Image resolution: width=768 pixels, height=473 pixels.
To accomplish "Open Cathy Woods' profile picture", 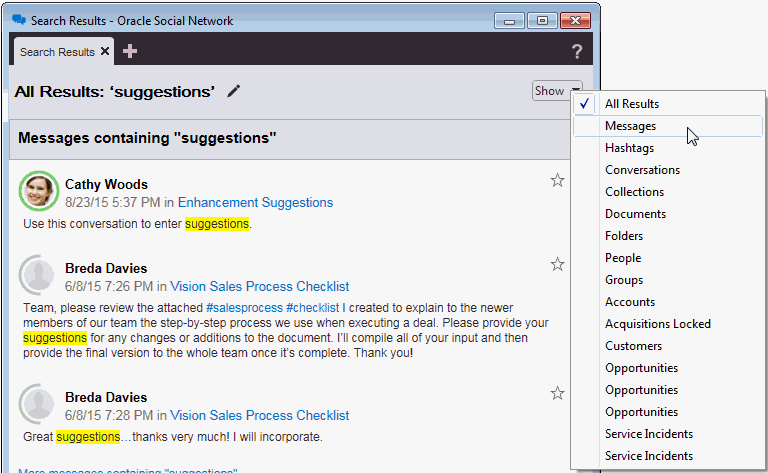I will (x=39, y=191).
